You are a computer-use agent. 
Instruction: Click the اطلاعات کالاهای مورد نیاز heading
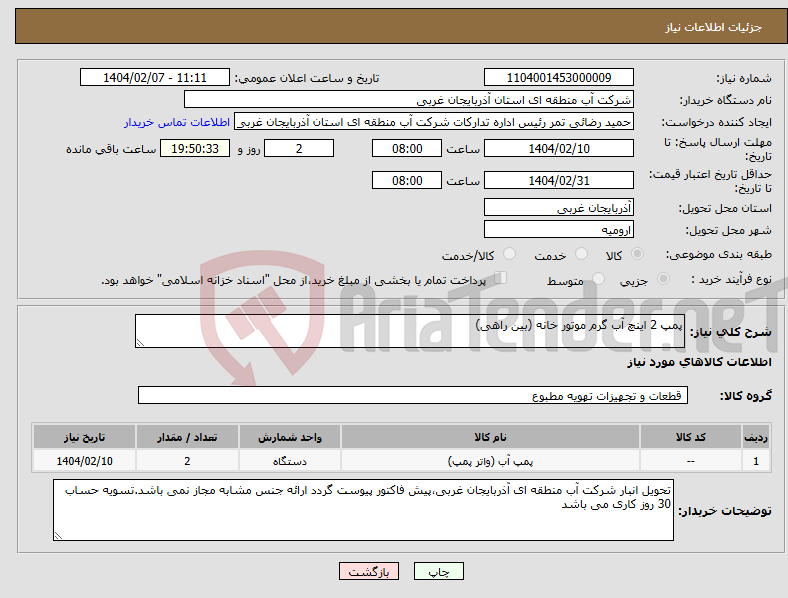[699, 362]
